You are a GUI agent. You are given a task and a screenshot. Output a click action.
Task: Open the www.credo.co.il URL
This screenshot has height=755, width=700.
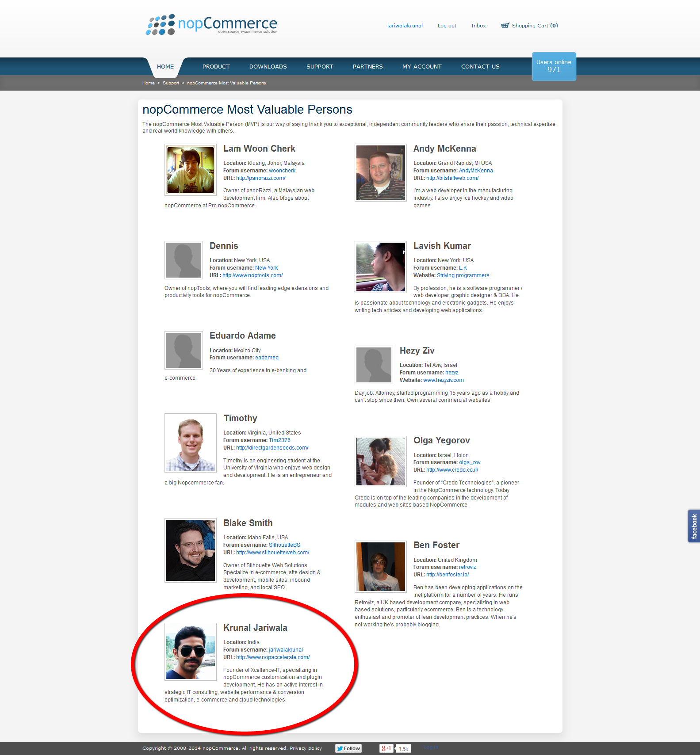452,470
